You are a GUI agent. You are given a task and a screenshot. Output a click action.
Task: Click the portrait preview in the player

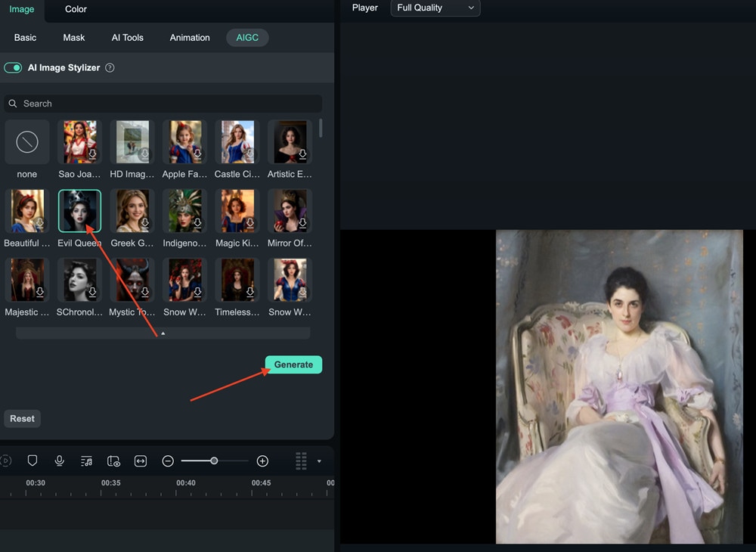[620, 386]
